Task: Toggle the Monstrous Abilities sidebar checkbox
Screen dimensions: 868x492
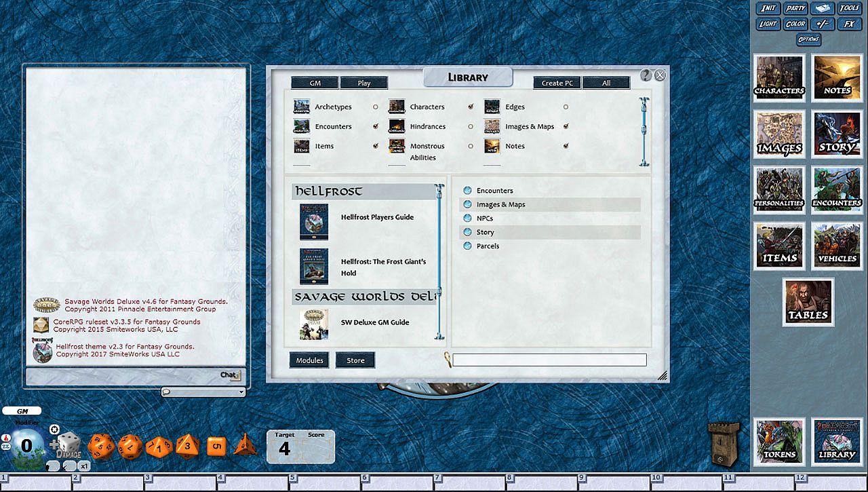Action: [471, 147]
